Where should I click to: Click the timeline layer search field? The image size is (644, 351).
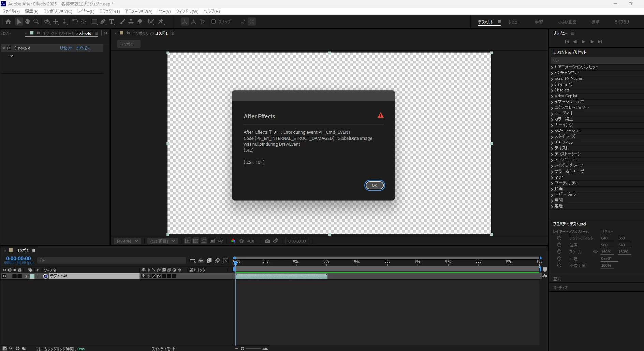[112, 260]
